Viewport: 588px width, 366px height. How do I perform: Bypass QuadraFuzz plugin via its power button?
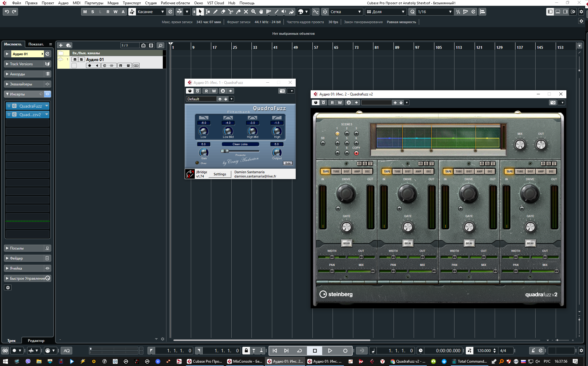point(190,91)
